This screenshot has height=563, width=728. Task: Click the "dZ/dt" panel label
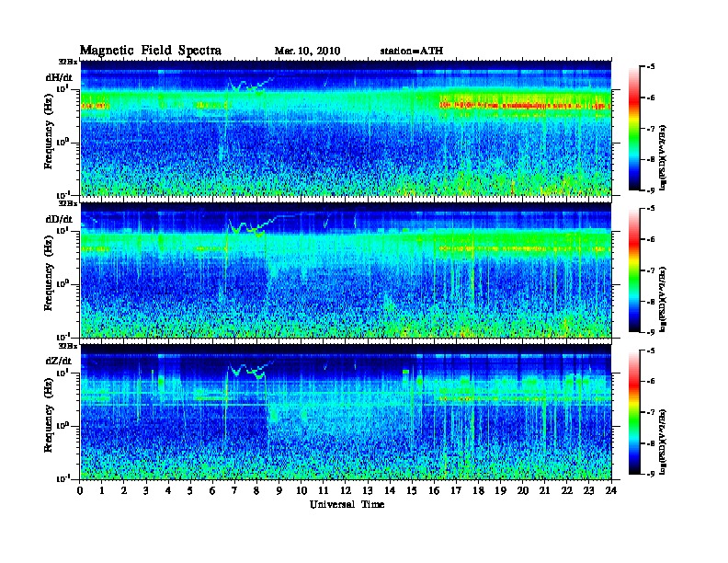point(59,361)
